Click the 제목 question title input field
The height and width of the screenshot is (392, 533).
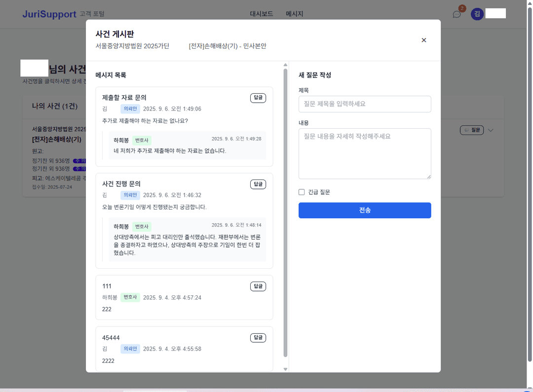pos(365,104)
